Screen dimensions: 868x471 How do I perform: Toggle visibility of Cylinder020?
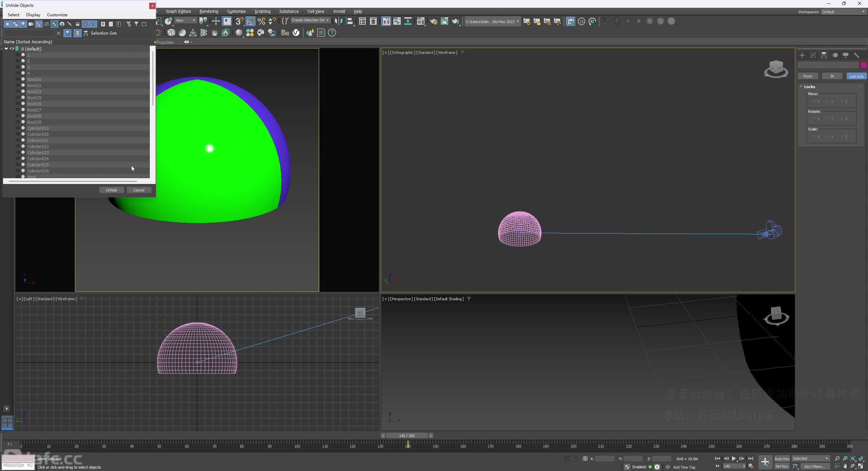(x=38, y=134)
